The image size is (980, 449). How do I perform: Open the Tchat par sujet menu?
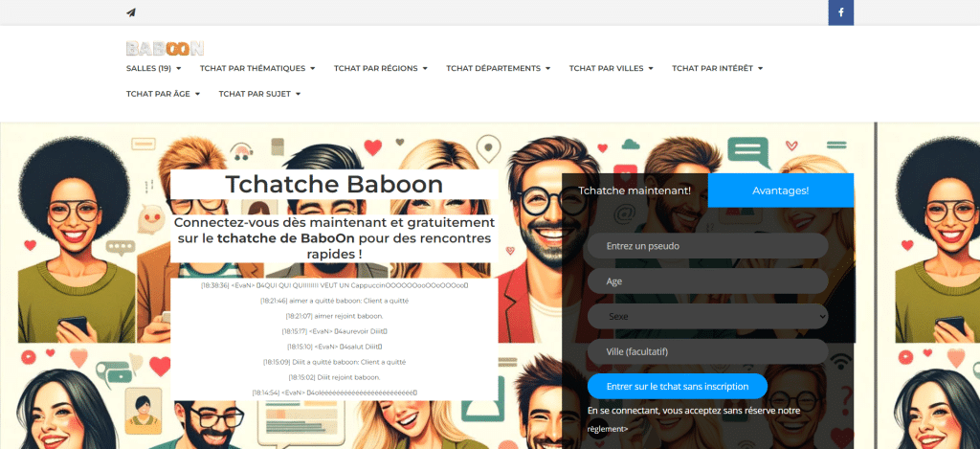tap(259, 94)
